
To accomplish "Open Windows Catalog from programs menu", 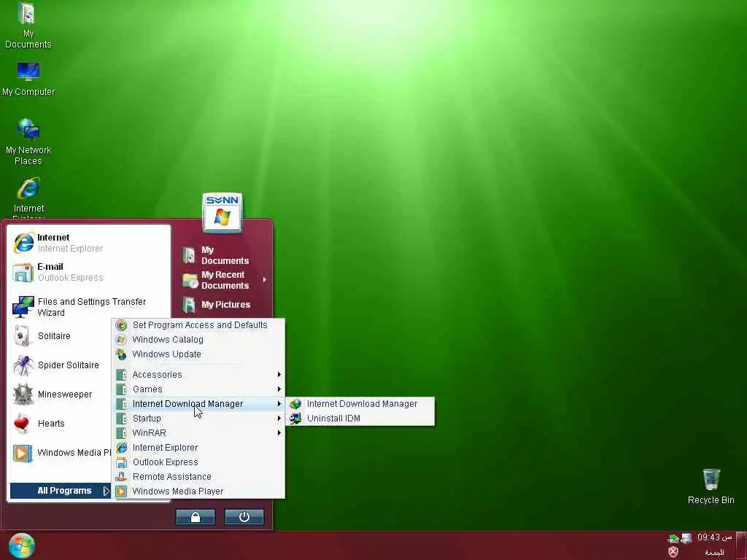I will 198,340.
